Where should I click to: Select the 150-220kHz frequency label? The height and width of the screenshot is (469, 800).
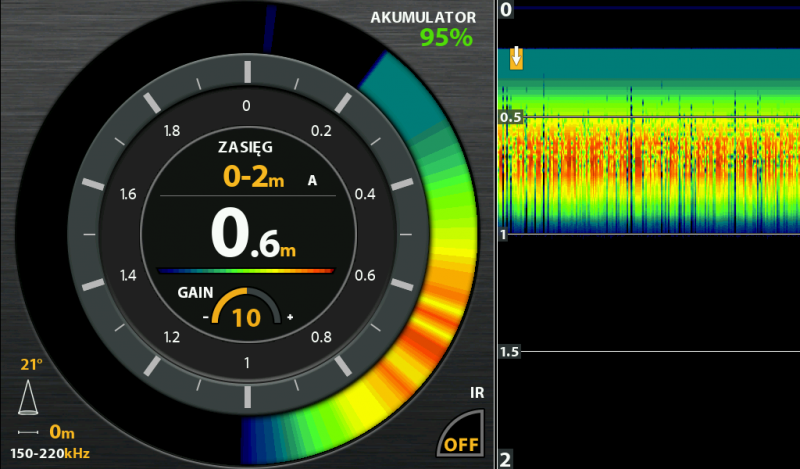[51, 454]
